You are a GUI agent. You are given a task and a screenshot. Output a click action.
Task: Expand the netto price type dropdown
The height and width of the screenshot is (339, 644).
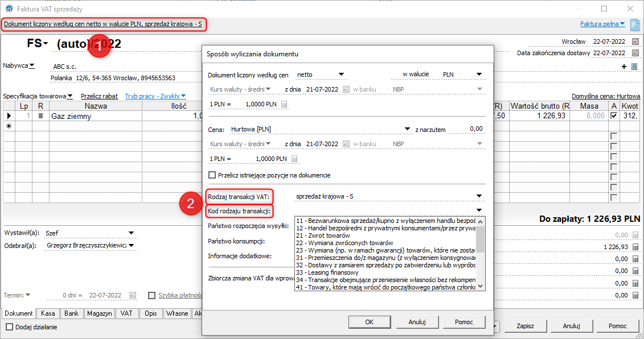[341, 75]
